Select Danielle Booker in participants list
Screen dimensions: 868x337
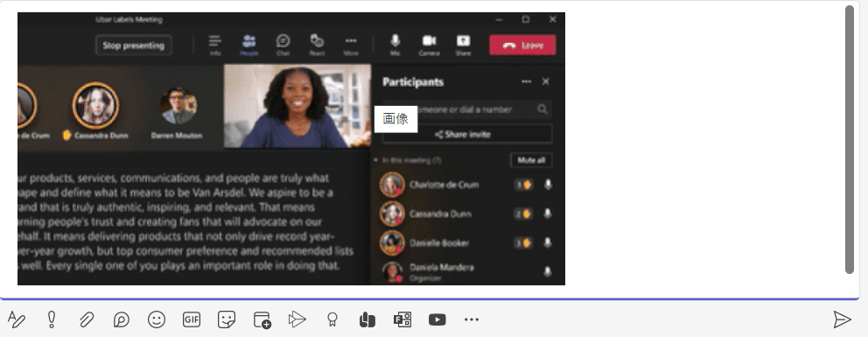(x=466, y=243)
